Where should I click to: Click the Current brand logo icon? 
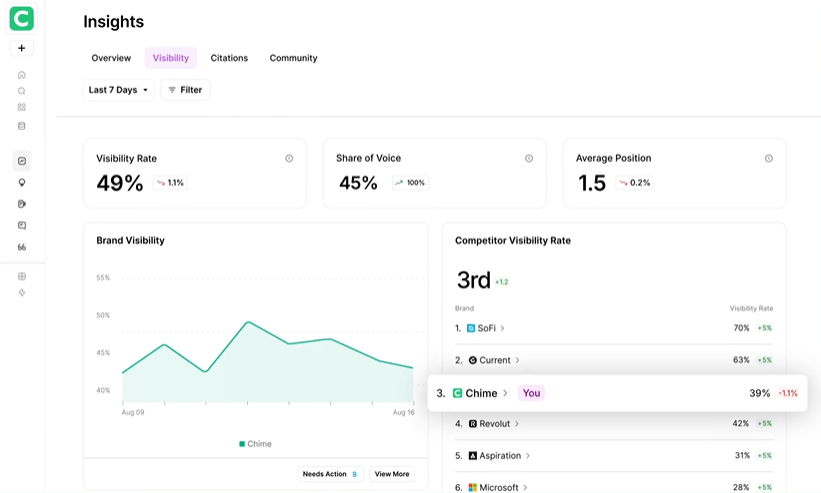coord(473,360)
